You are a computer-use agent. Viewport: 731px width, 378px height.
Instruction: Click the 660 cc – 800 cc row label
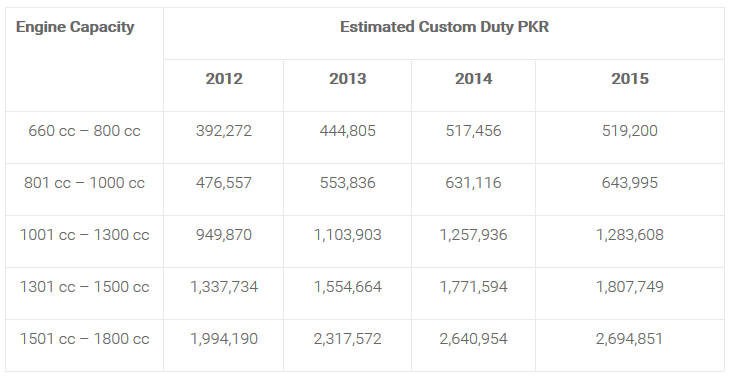[x=84, y=131]
